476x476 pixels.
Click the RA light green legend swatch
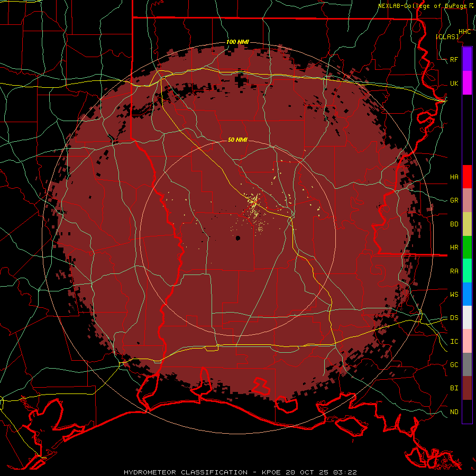click(467, 271)
